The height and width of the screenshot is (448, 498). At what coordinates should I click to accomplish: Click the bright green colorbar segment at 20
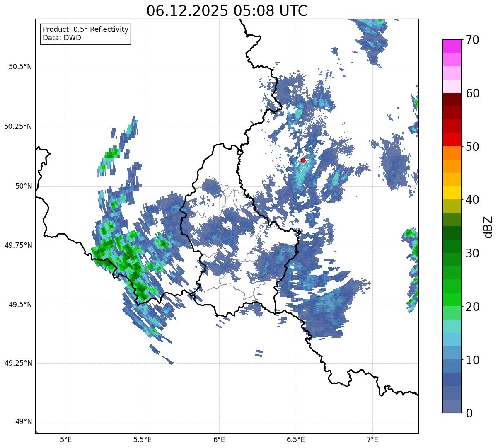[x=452, y=300]
